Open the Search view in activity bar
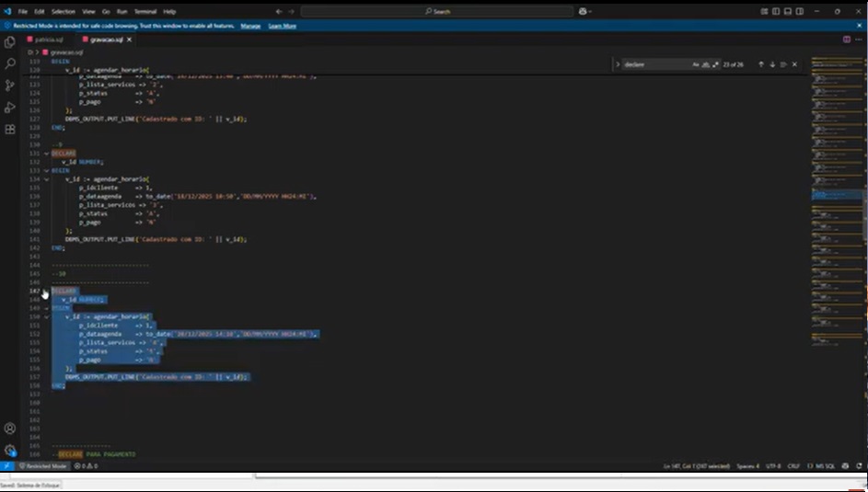The height and width of the screenshot is (492, 868). [x=10, y=64]
